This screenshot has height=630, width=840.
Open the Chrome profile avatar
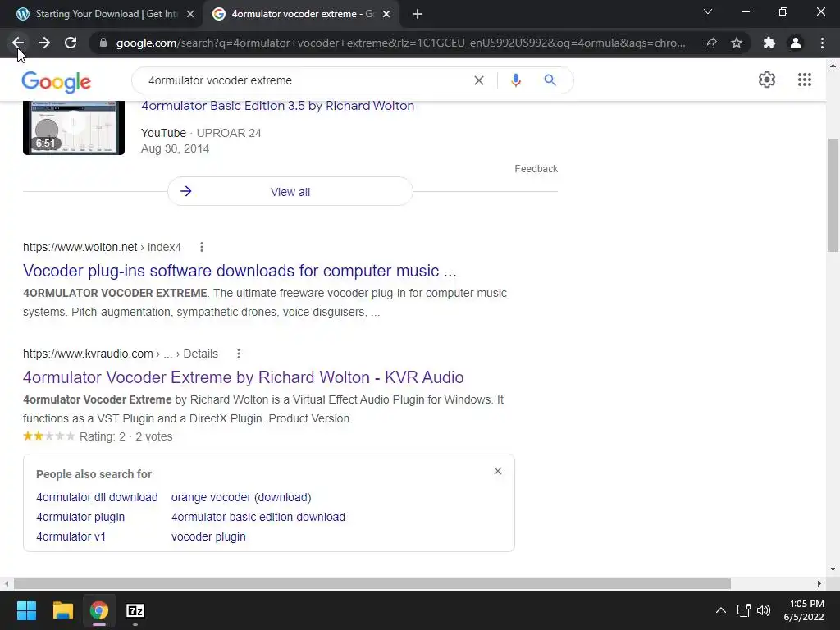pos(796,43)
